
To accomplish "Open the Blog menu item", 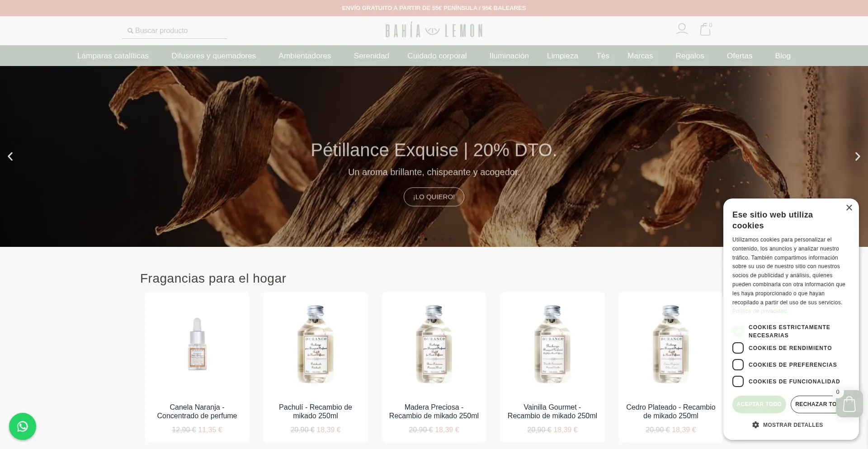I will (783, 56).
